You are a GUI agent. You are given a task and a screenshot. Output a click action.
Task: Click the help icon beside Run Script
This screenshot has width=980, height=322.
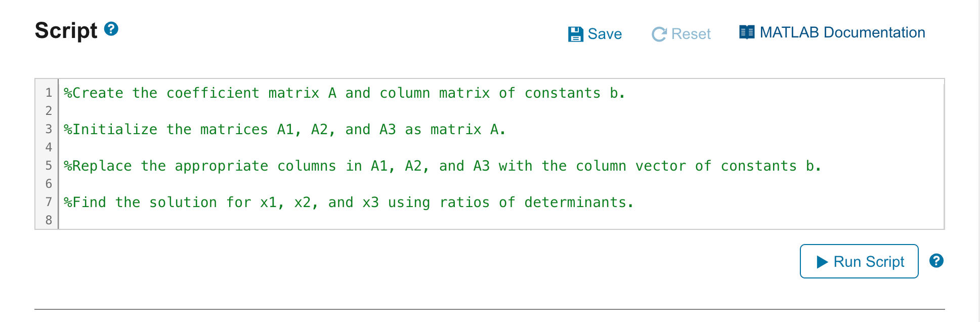pos(936,261)
